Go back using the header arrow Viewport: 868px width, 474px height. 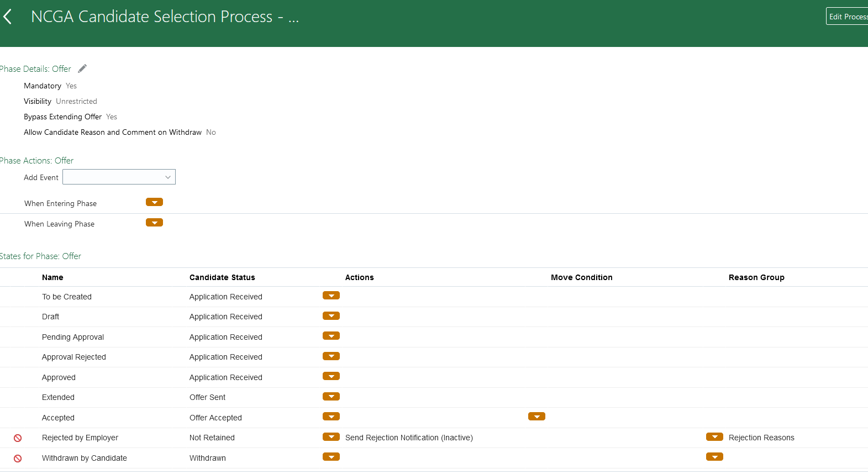pyautogui.click(x=8, y=17)
